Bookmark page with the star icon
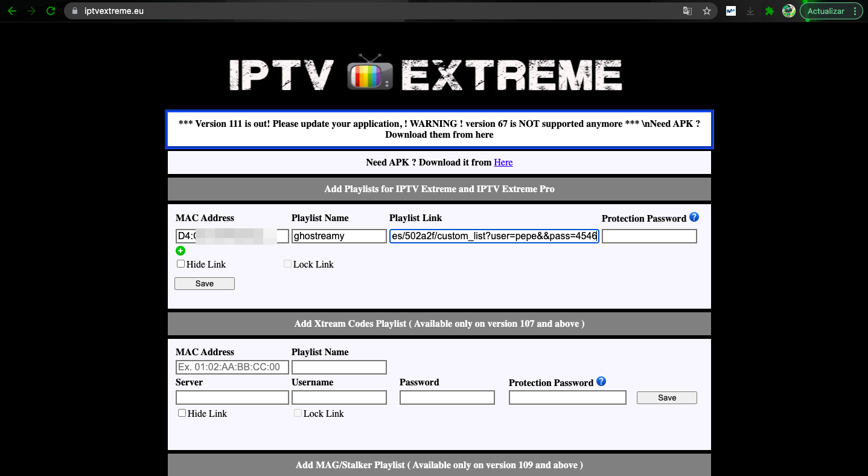This screenshot has height=476, width=868. pyautogui.click(x=706, y=11)
